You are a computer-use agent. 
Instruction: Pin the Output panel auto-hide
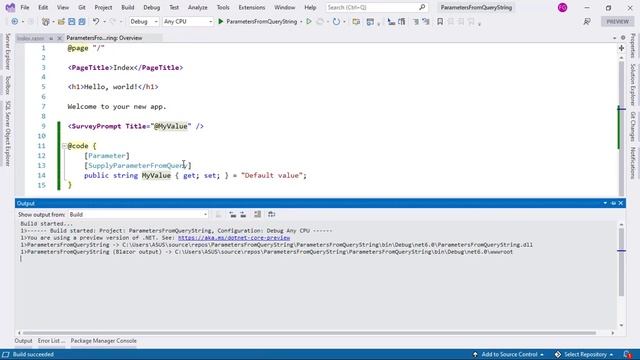coord(613,203)
